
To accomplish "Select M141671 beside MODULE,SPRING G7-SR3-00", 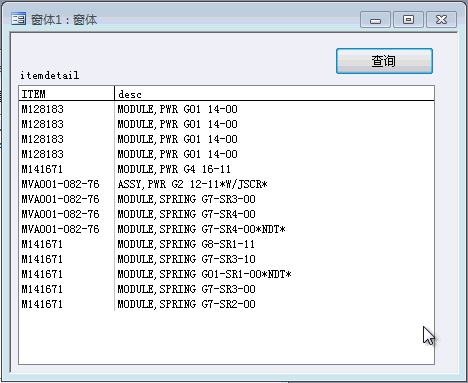I will coord(42,289).
